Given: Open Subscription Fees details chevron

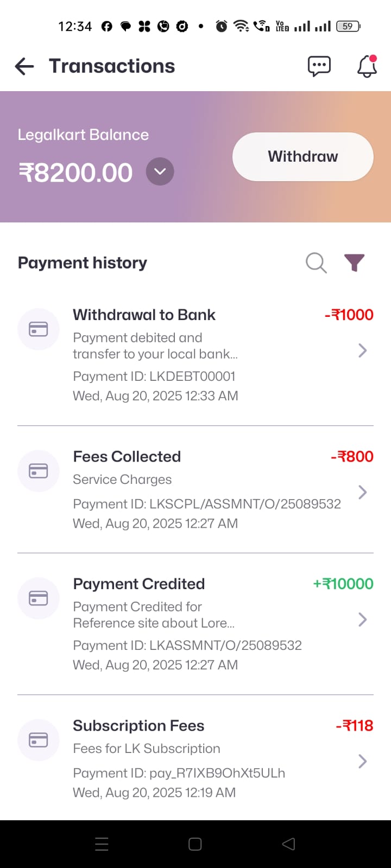Looking at the screenshot, I should pyautogui.click(x=363, y=761).
